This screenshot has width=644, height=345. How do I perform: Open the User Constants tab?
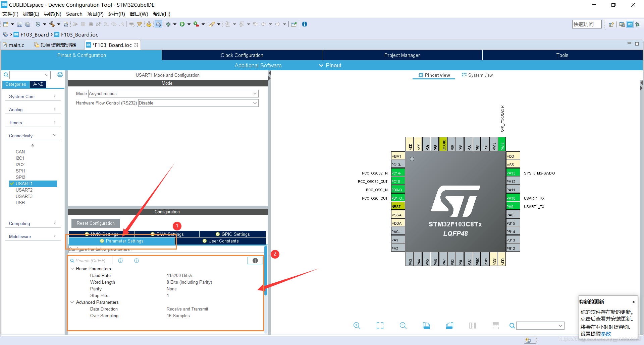point(221,241)
